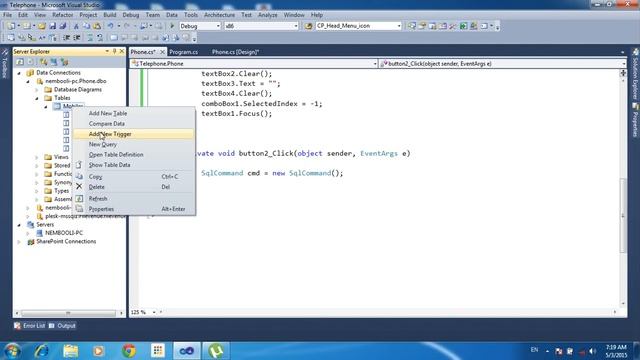Click the Solution Explorer toolbar icon

coord(412,26)
